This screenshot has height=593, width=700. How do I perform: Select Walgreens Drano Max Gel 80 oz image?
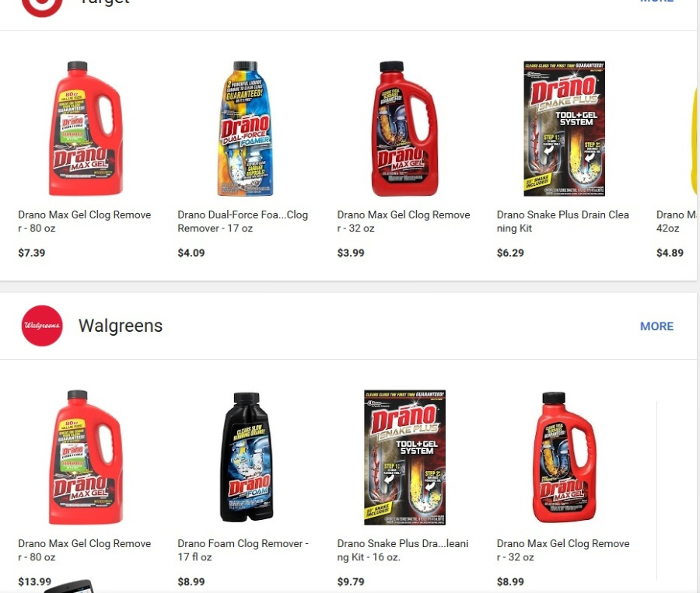point(86,457)
